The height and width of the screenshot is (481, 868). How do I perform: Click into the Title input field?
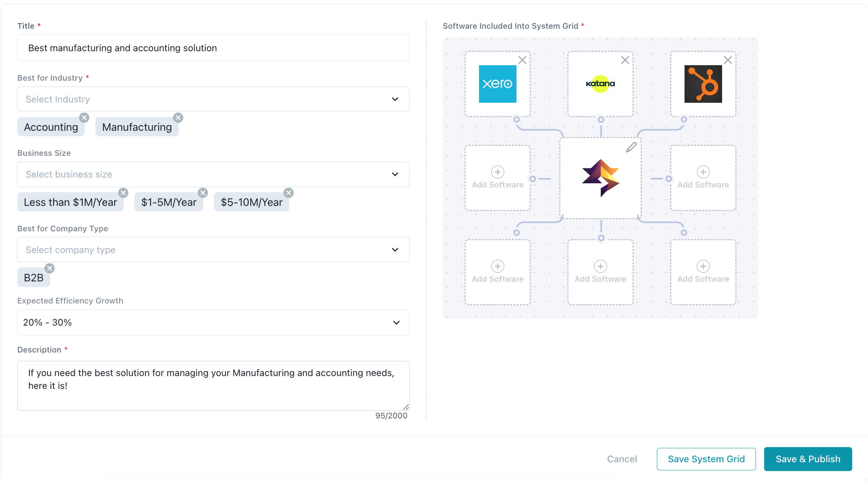coord(213,48)
